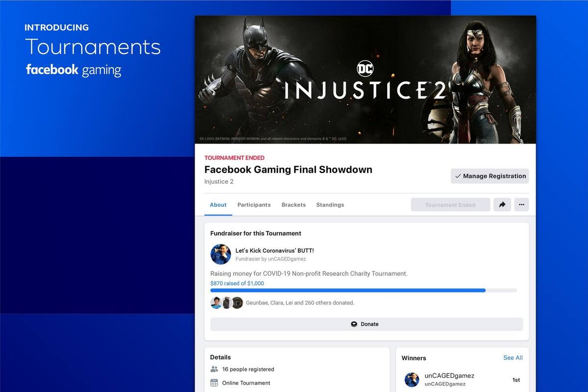588x392 pixels.
Task: Open the About tab
Action: 218,205
